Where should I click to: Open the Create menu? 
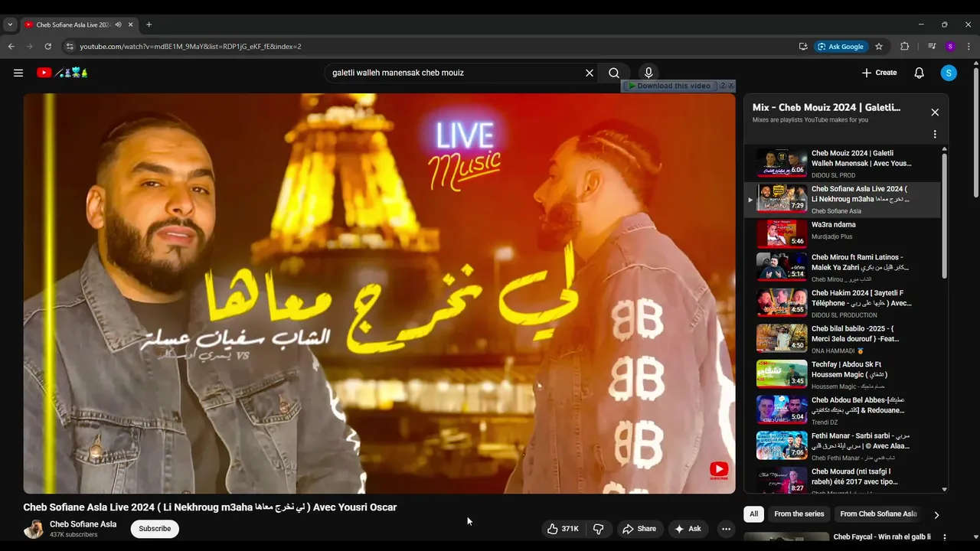click(x=879, y=73)
